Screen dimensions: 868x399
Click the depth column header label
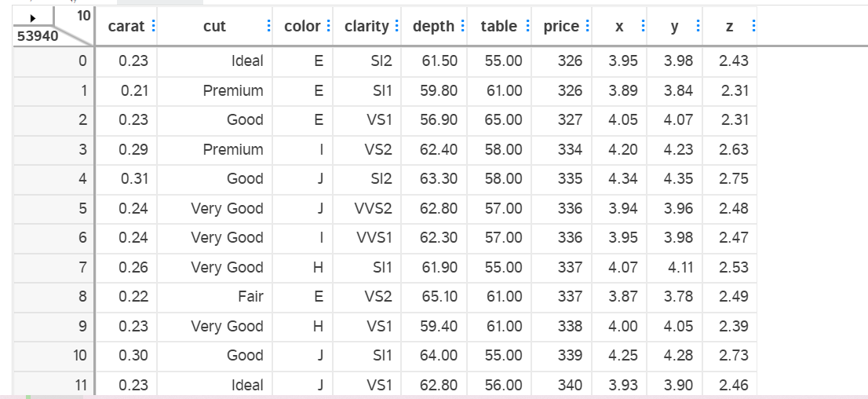(433, 27)
